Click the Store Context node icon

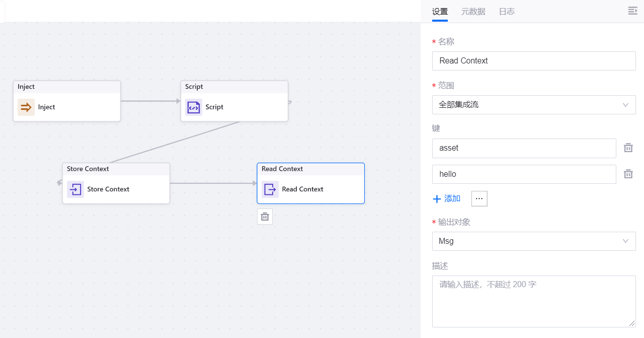click(x=75, y=189)
